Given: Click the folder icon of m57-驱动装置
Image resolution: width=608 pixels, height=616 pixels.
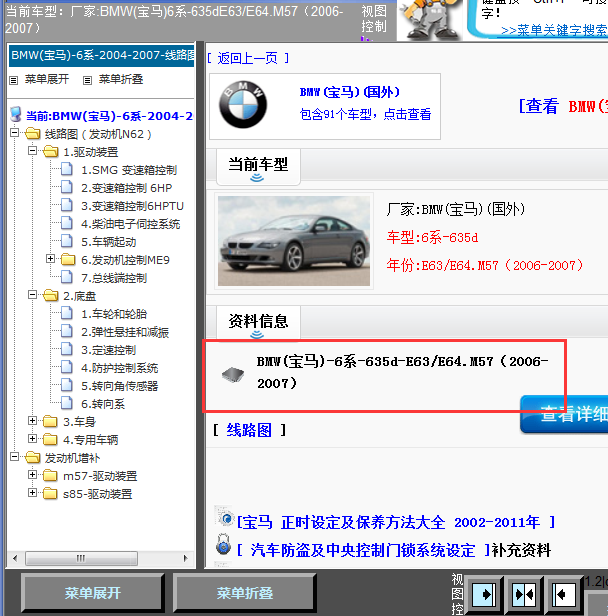Looking at the screenshot, I should tap(50, 475).
